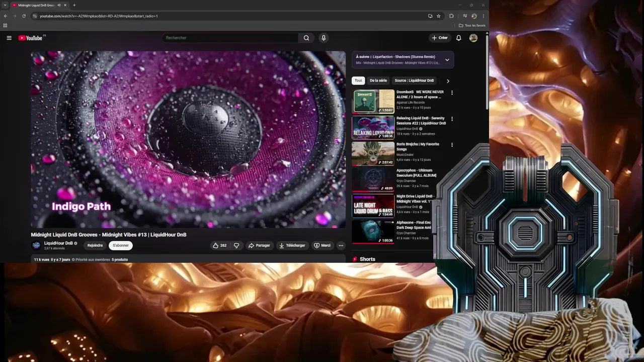Screen dimensions: 644x362
Task: Click the 'Partager' share button
Action: click(259, 245)
